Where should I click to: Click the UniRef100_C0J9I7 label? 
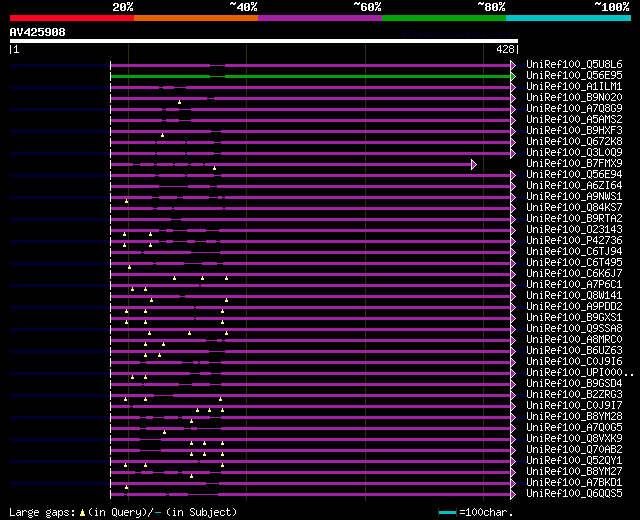tap(574, 406)
